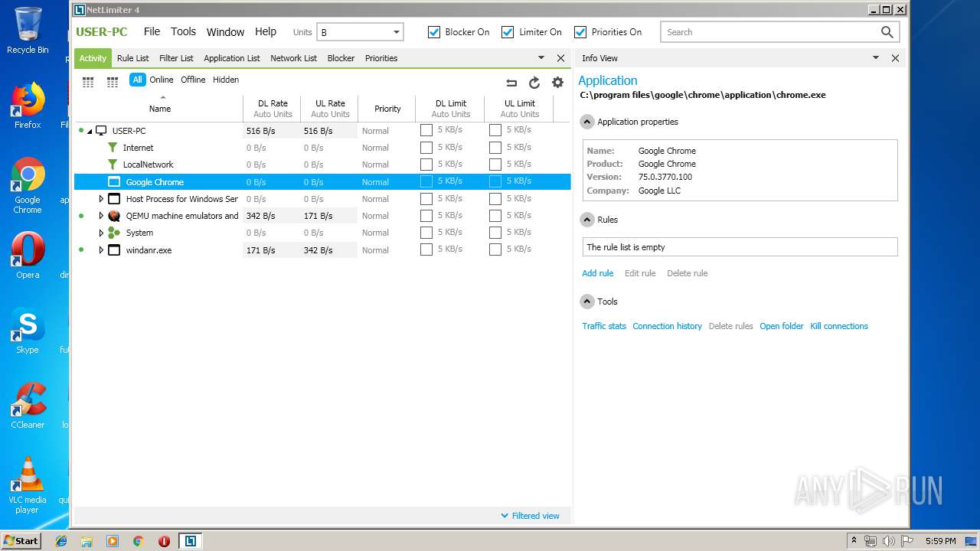The width and height of the screenshot is (980, 551).
Task: Open Connection history link
Action: (667, 326)
